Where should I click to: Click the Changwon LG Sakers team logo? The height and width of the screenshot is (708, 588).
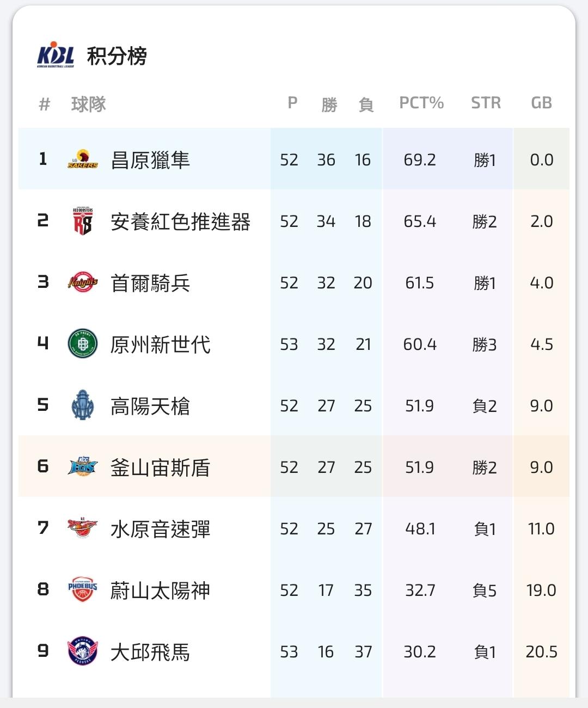(x=83, y=159)
